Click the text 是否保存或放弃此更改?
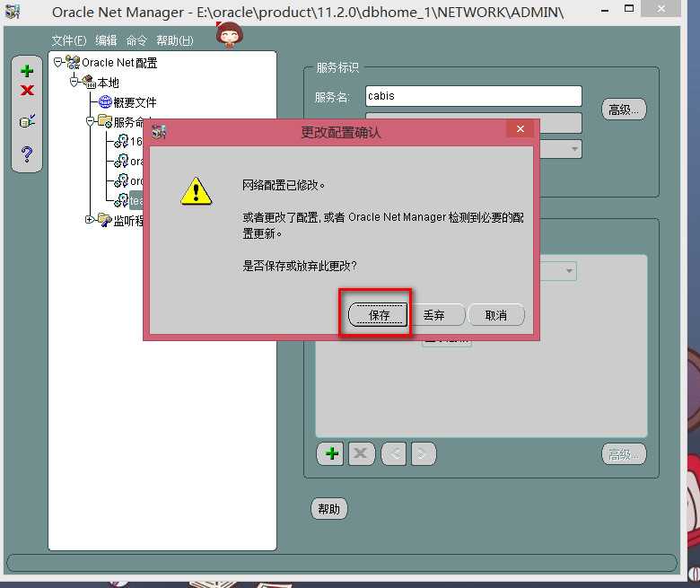This screenshot has width=700, height=588. click(x=299, y=266)
